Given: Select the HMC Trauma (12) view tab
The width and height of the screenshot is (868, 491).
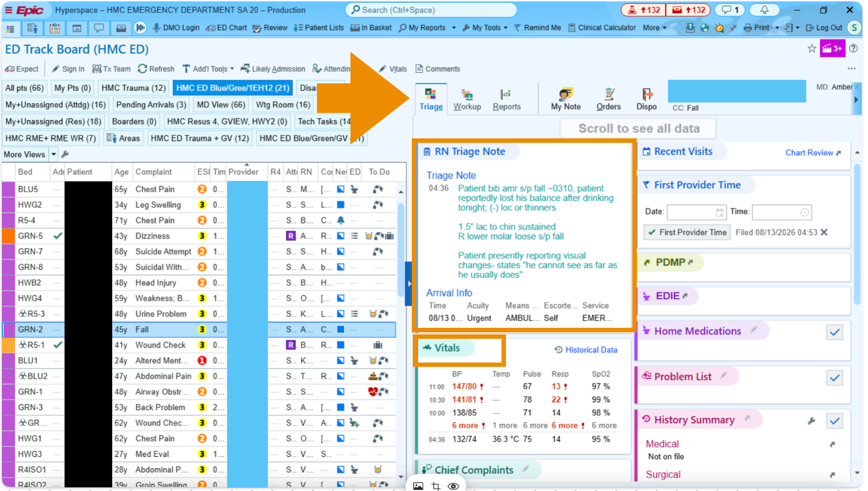Looking at the screenshot, I should [133, 88].
